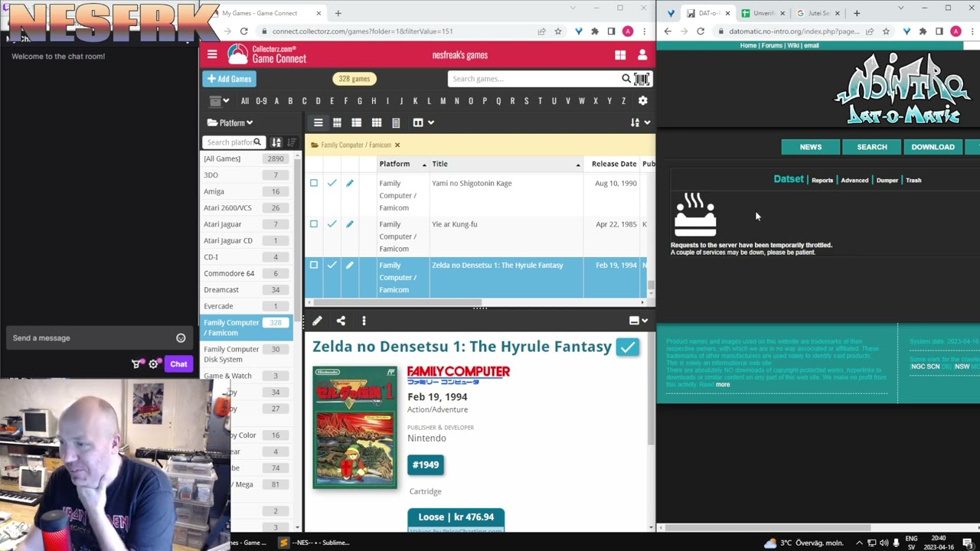Open three-dot more menu in details panel
This screenshot has width=980, height=551.
point(364,321)
